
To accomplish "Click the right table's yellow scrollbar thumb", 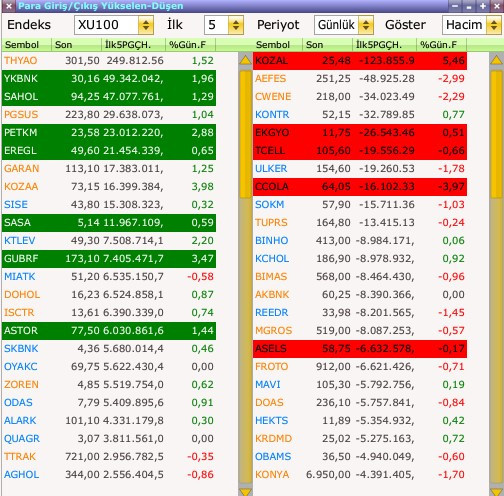I will pos(496,133).
